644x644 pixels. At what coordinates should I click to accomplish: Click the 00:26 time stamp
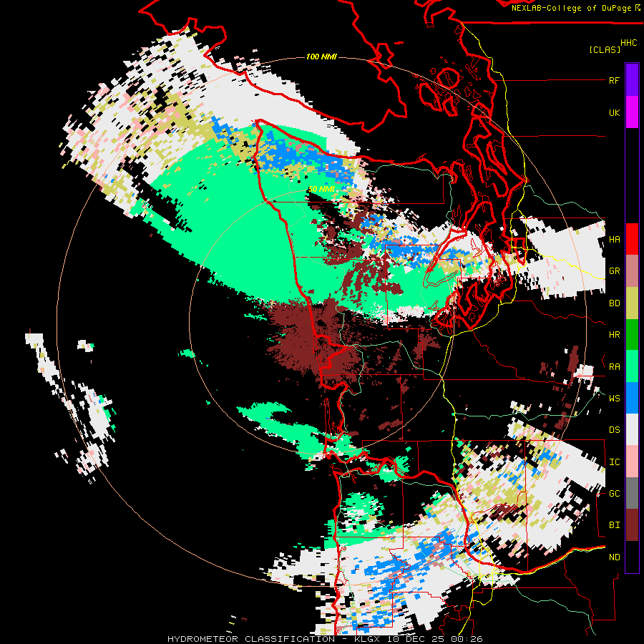coord(469,639)
